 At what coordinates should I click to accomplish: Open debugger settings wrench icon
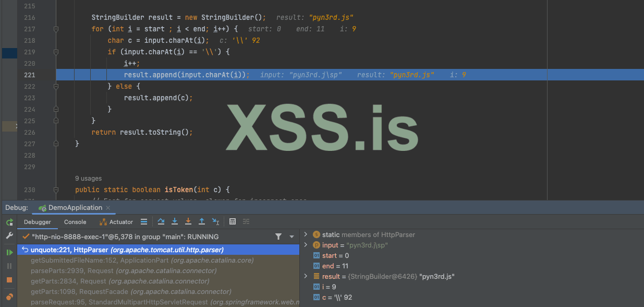coord(9,236)
